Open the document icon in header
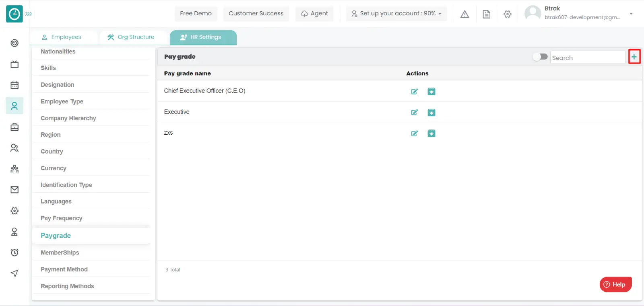The image size is (644, 306). click(487, 14)
